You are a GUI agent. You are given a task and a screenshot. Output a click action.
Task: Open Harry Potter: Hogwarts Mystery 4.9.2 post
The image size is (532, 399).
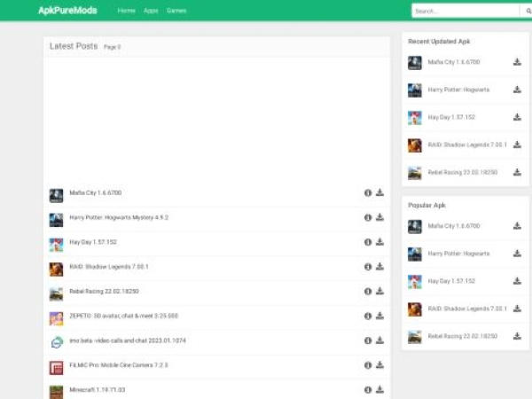click(119, 217)
